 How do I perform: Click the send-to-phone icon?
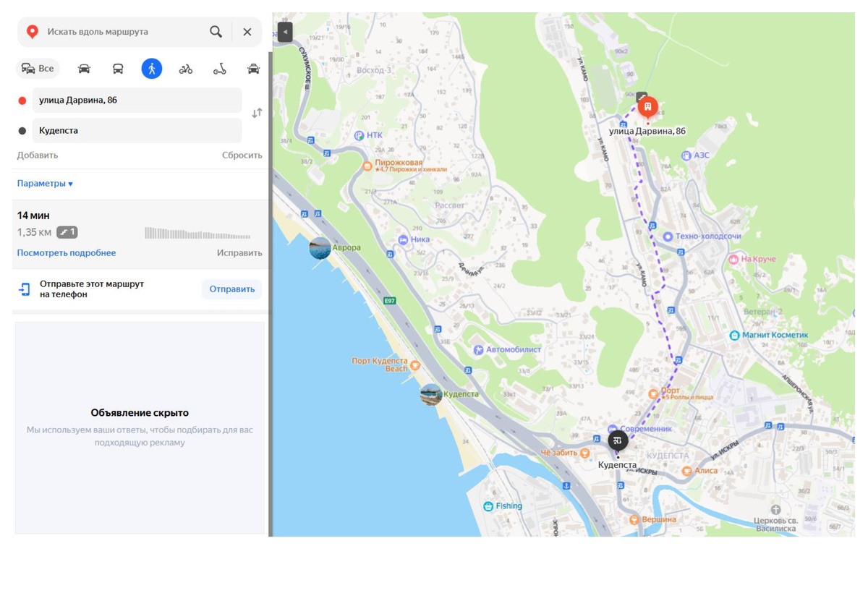tap(25, 289)
